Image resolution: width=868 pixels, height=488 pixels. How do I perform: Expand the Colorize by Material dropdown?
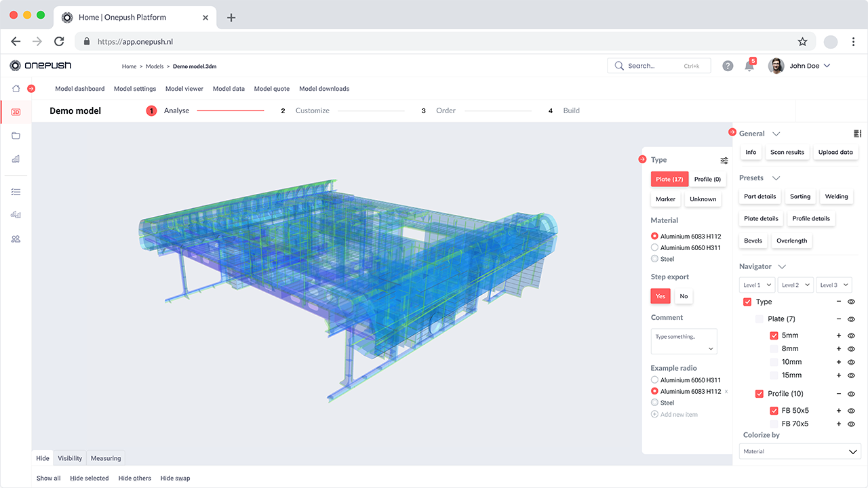tap(800, 451)
